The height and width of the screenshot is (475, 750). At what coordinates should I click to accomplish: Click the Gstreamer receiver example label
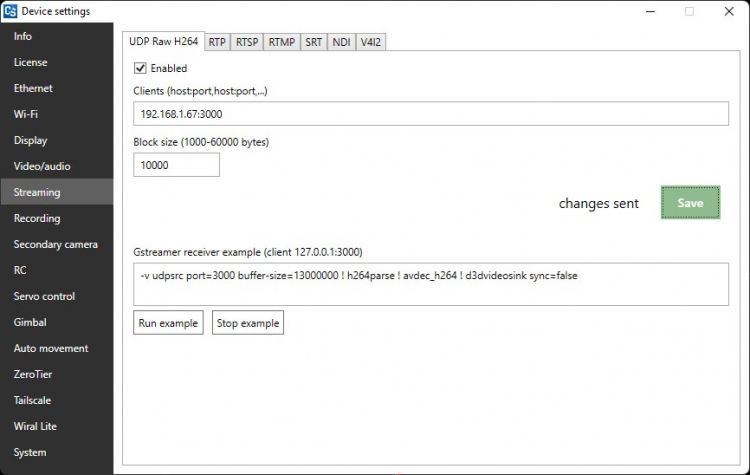(x=248, y=252)
